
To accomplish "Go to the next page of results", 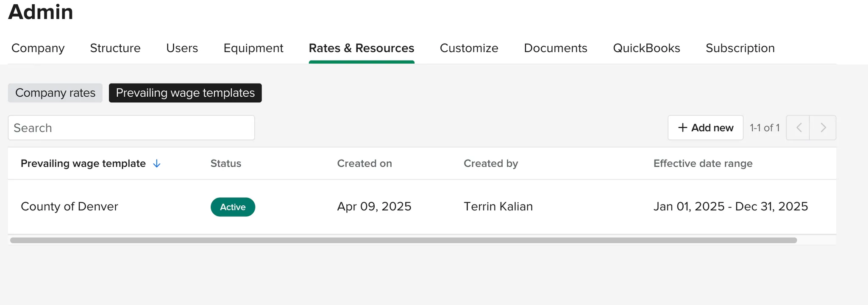I will 823,128.
